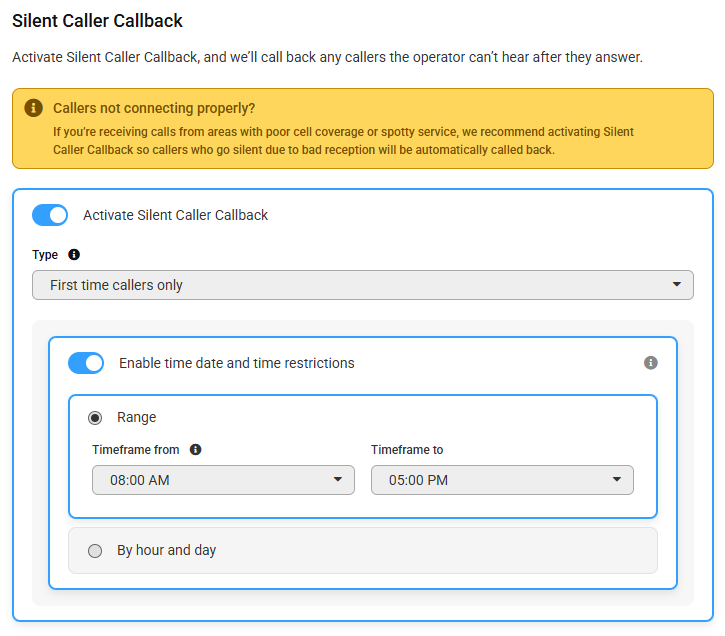Image resolution: width=725 pixels, height=636 pixels.
Task: Click the Enable time date and time restrictions label
Action: tap(237, 363)
